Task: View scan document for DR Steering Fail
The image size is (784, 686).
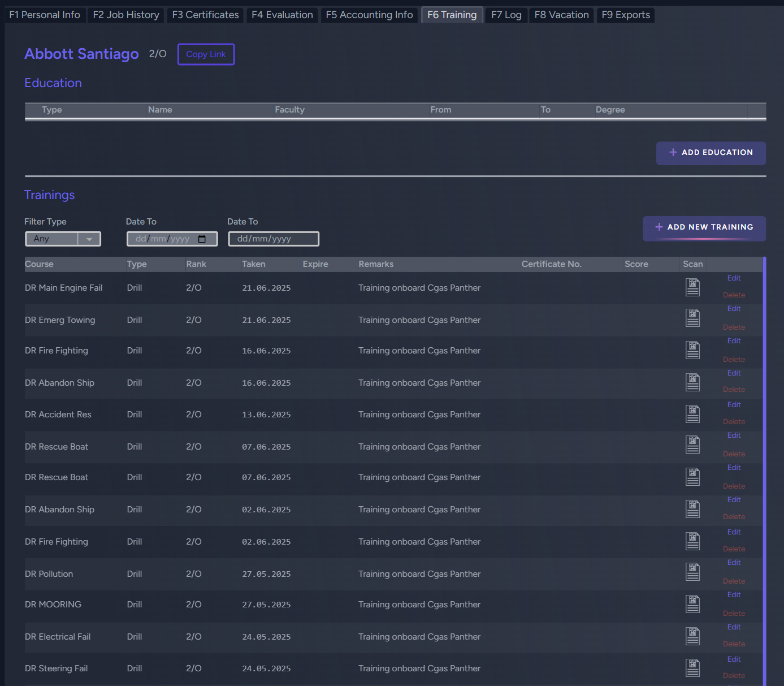Action: tap(692, 668)
